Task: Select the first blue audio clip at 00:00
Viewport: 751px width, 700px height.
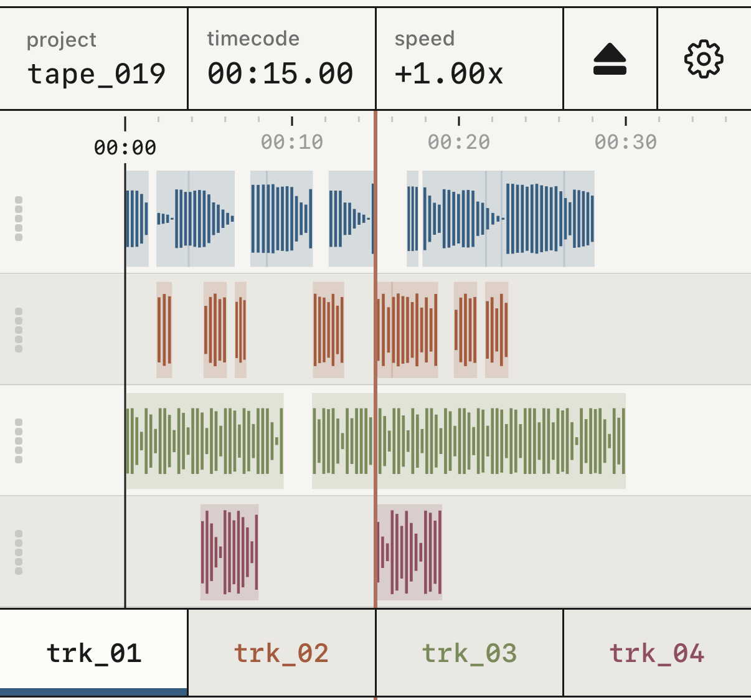Action: (137, 219)
